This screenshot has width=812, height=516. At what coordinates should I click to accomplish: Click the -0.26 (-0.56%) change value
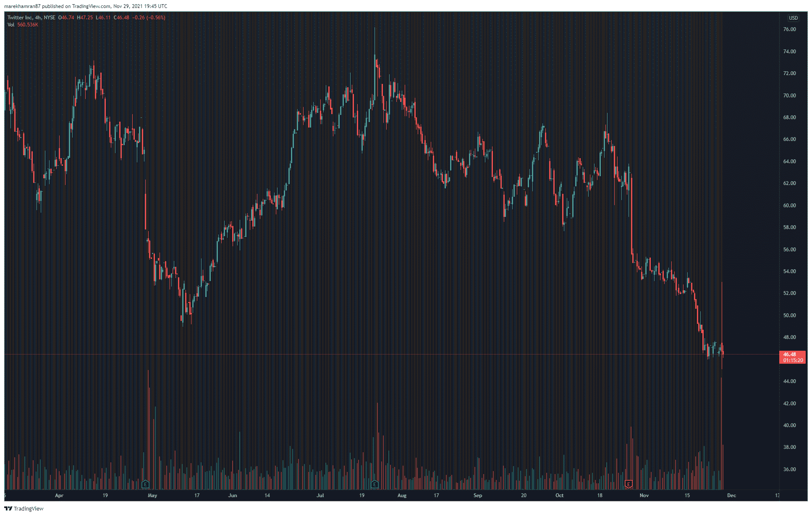pyautogui.click(x=149, y=18)
